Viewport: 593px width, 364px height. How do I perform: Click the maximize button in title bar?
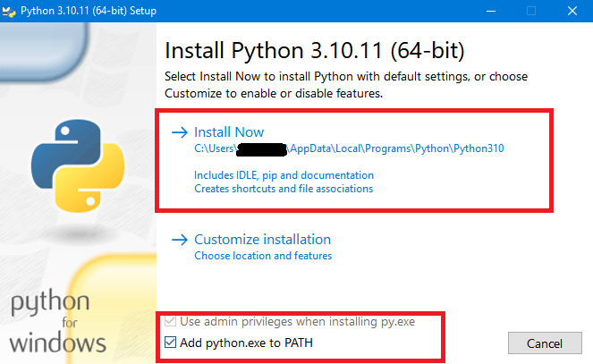[x=531, y=11]
